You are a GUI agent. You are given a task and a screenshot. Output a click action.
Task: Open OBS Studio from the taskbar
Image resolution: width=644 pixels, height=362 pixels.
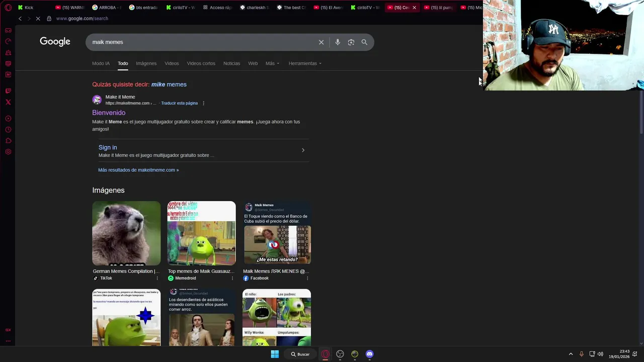click(340, 354)
